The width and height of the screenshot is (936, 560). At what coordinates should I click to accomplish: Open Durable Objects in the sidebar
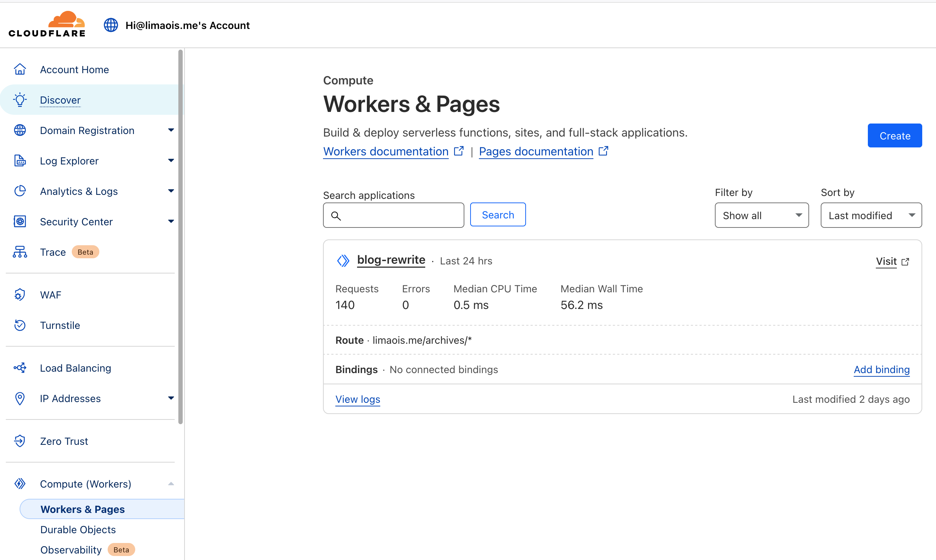(x=78, y=530)
